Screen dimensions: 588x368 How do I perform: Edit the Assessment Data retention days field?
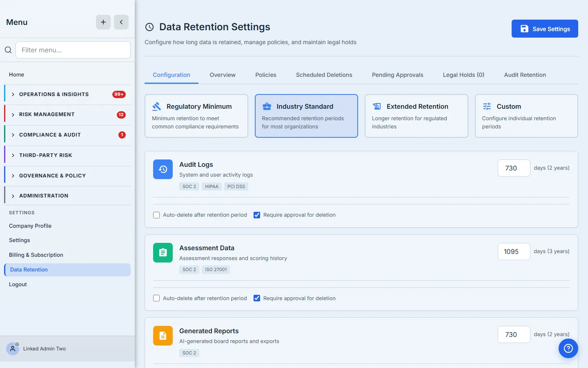point(514,251)
